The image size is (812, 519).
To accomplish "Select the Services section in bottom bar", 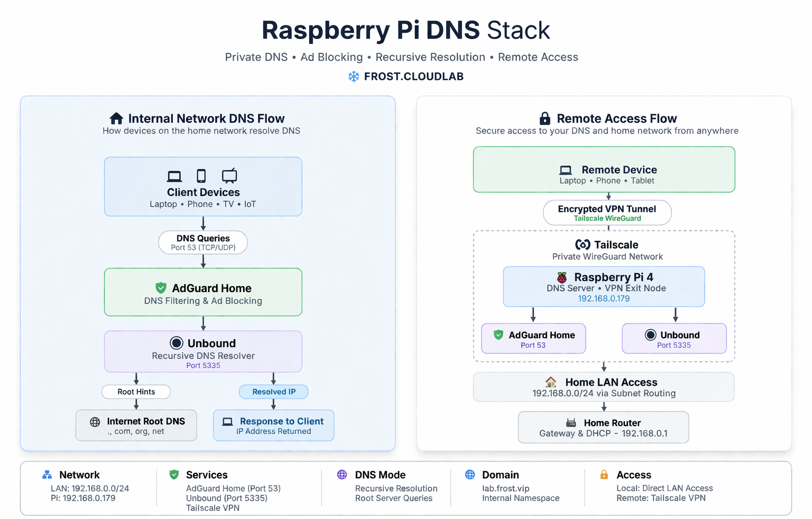I will [233, 490].
